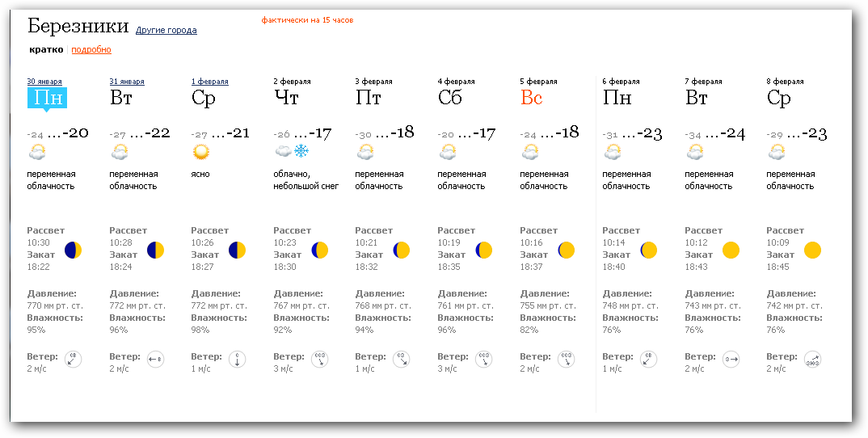Open the "Другие города" link
Screen dimensions: 868x438
click(166, 31)
